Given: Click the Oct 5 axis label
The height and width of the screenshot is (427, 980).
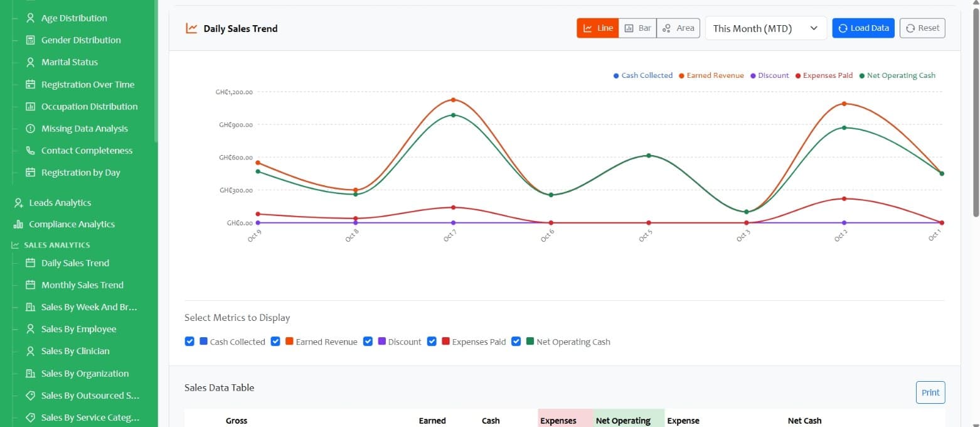Looking at the screenshot, I should pos(646,237).
